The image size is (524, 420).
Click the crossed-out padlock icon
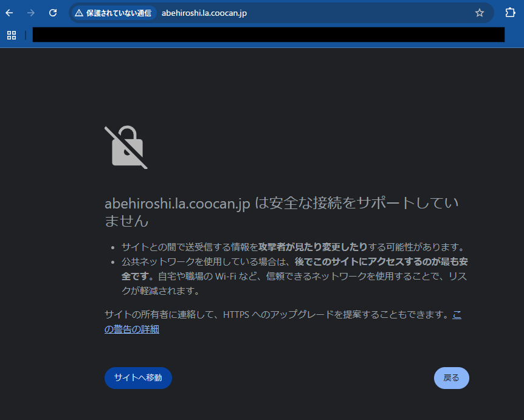126,147
